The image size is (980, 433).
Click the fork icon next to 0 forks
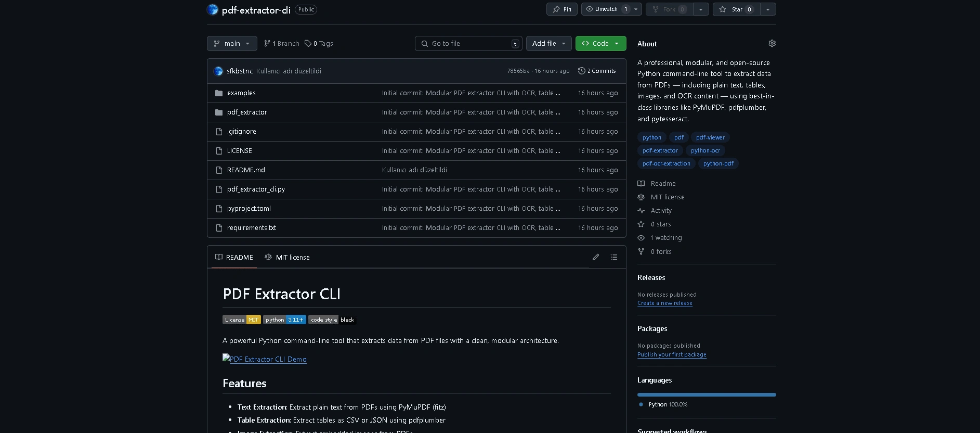[x=641, y=252]
